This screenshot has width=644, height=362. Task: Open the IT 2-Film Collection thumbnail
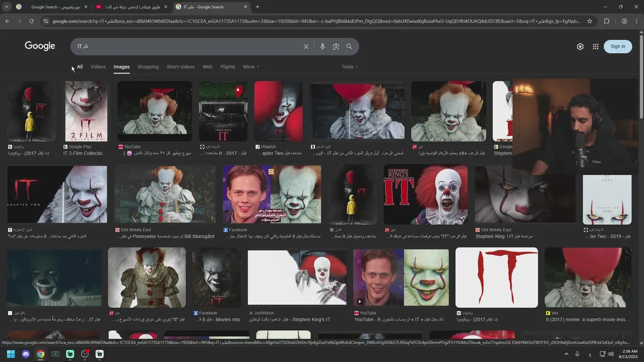86,111
